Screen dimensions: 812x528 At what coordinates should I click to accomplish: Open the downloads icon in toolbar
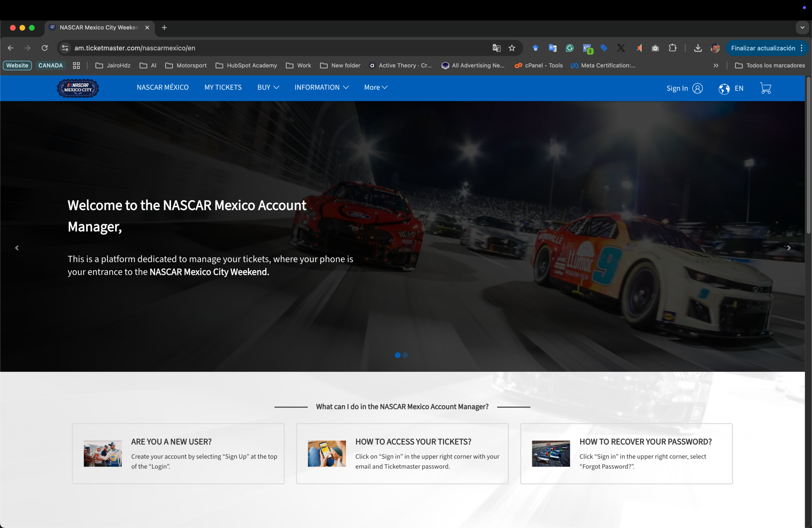pos(698,48)
